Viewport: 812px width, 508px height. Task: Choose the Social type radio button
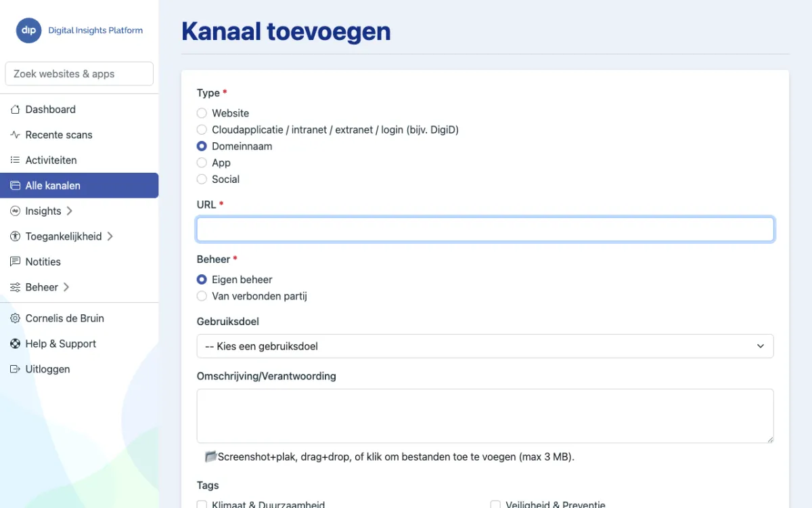(x=202, y=179)
